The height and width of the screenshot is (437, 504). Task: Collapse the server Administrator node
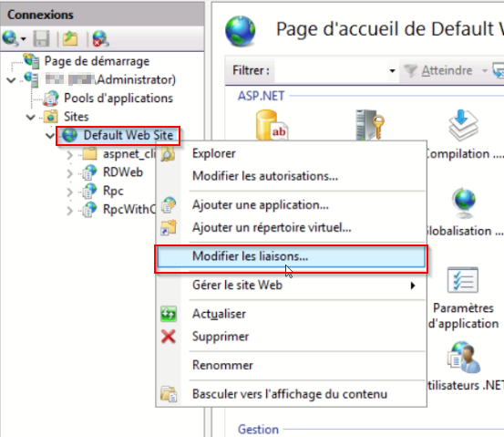(11, 79)
